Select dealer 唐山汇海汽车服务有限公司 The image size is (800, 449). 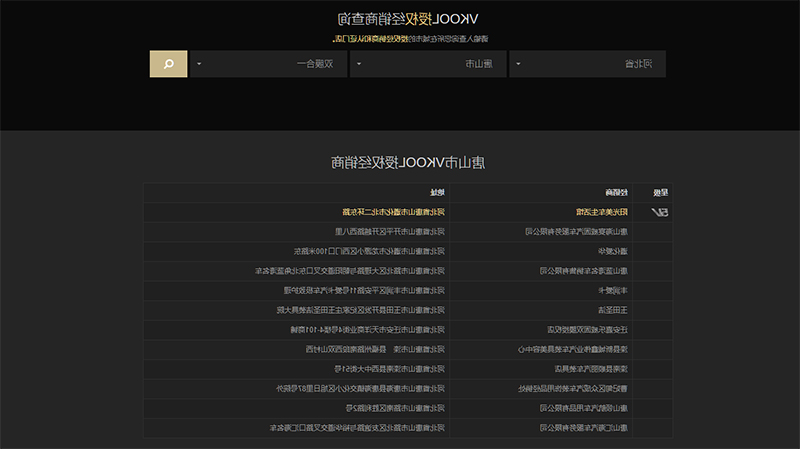584,428
